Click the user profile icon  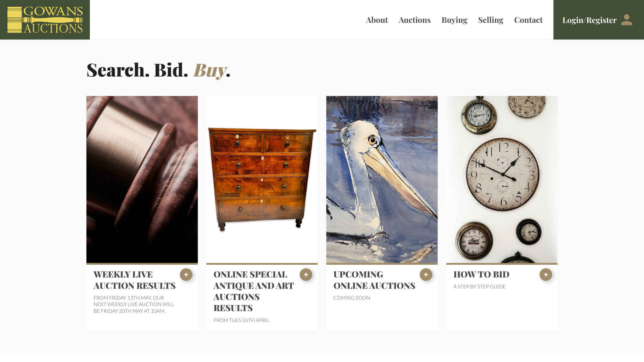coord(626,20)
